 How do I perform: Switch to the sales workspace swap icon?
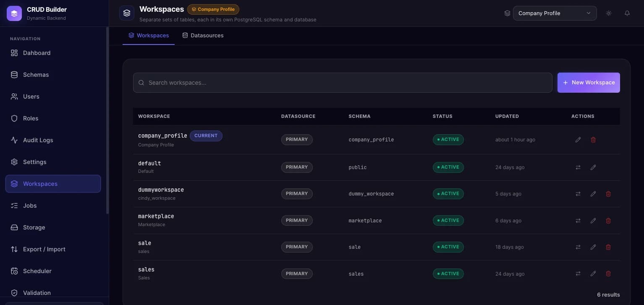point(578,274)
